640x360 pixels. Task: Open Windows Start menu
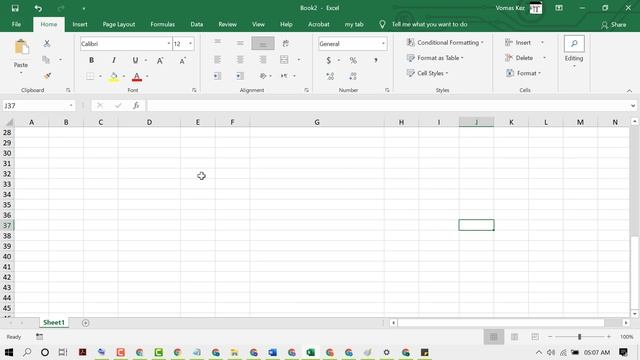pyautogui.click(x=9, y=352)
